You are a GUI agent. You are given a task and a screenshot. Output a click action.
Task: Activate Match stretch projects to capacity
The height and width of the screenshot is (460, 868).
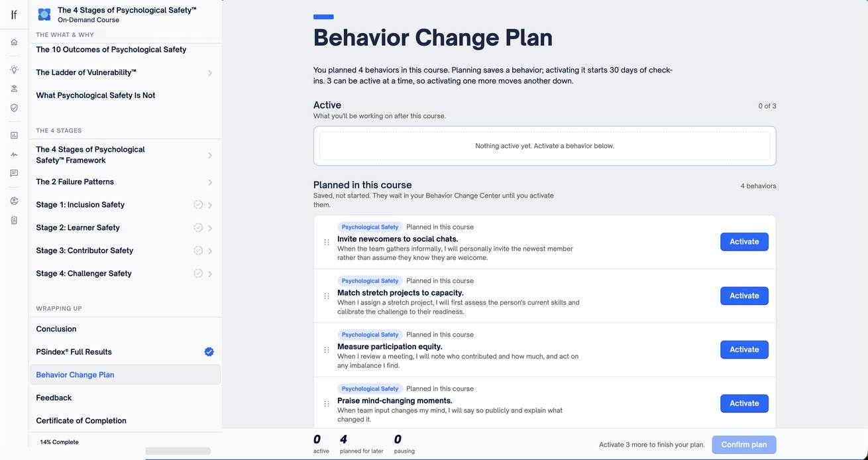click(744, 296)
